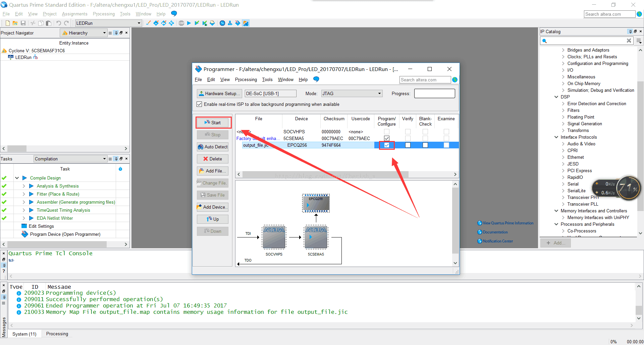Open the Mode JTAG dropdown

(352, 93)
